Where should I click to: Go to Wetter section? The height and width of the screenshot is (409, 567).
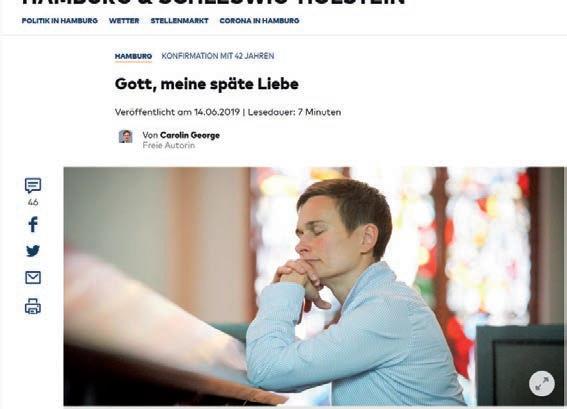click(124, 21)
